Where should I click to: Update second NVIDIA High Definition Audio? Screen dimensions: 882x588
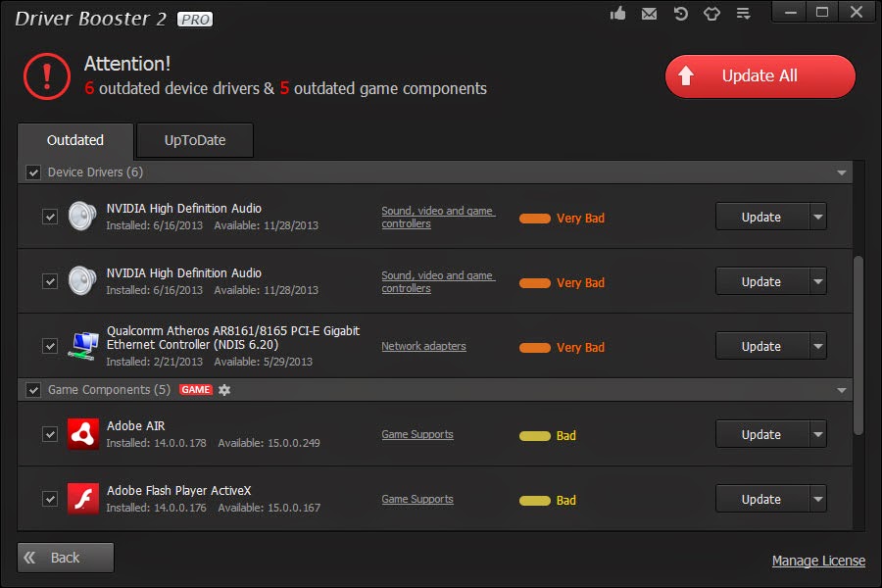[762, 281]
